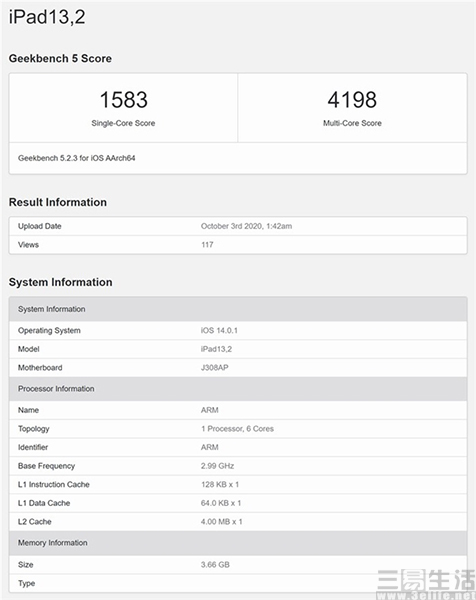Click the Base Frequency label

pyautogui.click(x=46, y=466)
